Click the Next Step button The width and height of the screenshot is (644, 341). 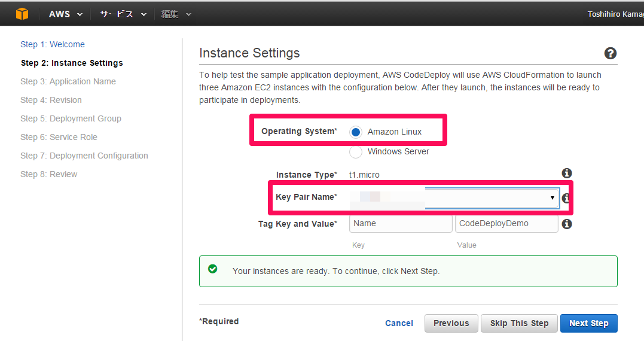(588, 323)
